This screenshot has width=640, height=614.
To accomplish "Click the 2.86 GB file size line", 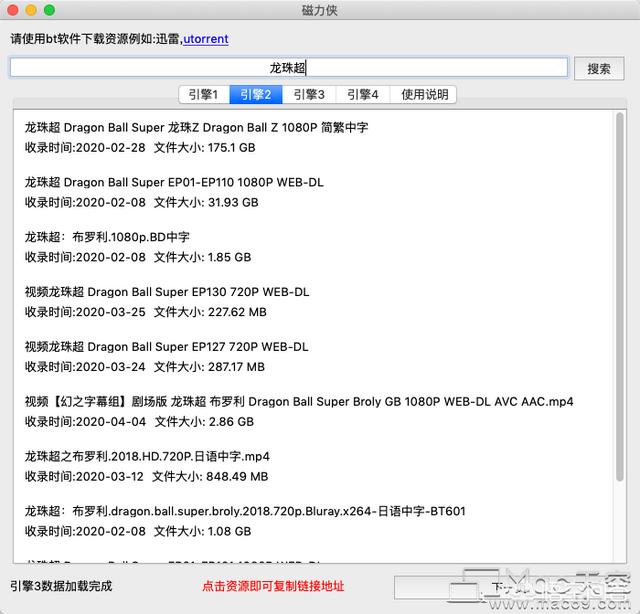I will (x=139, y=422).
